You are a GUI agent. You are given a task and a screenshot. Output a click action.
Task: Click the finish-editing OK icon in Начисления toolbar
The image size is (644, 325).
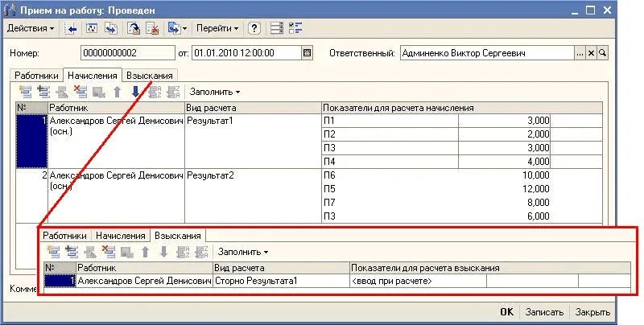pyautogui.click(x=99, y=93)
